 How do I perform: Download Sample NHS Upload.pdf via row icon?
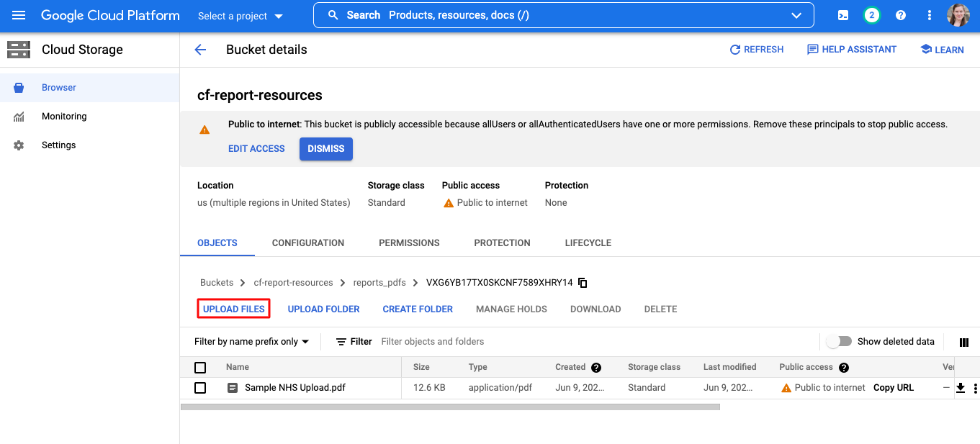[x=960, y=388]
